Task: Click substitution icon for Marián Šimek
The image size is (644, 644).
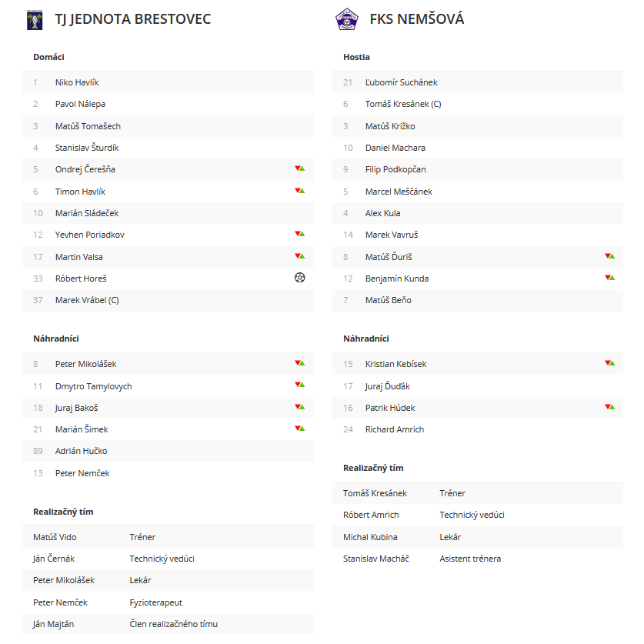Action: 300,429
